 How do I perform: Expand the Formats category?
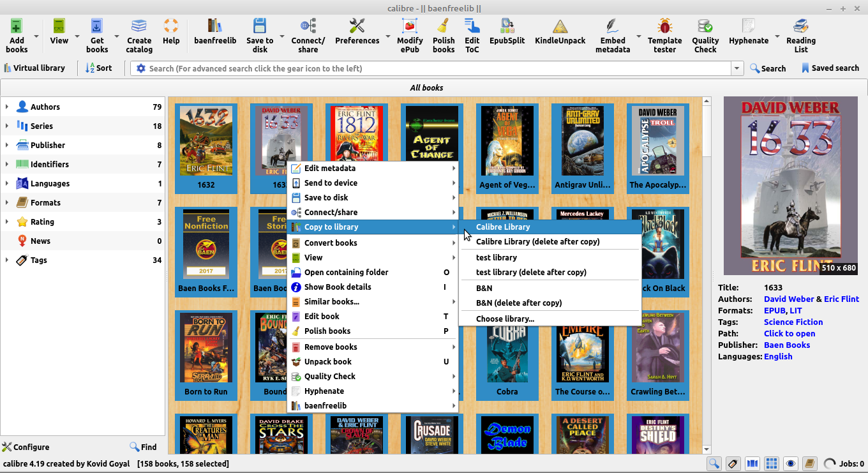[x=7, y=202]
